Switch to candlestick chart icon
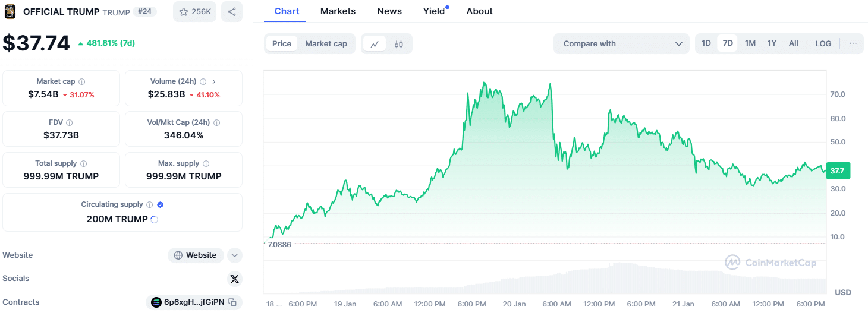Screen dimensions: 868x316 (399, 44)
